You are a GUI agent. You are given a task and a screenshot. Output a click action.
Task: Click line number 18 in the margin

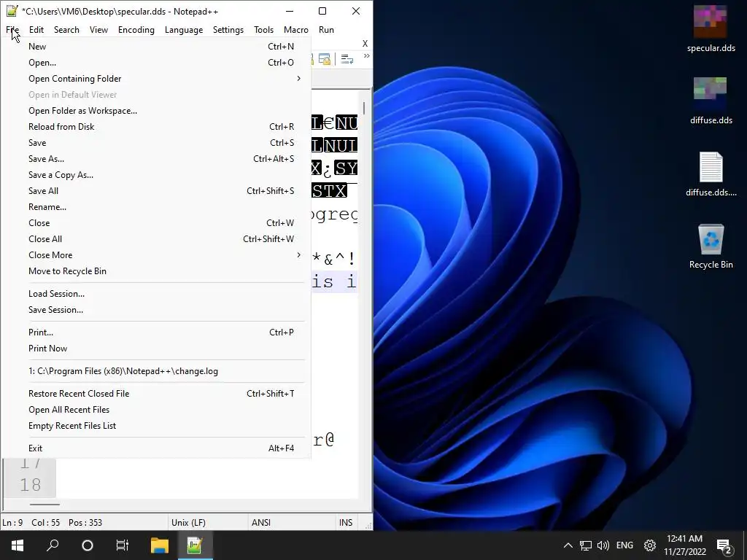pyautogui.click(x=30, y=485)
